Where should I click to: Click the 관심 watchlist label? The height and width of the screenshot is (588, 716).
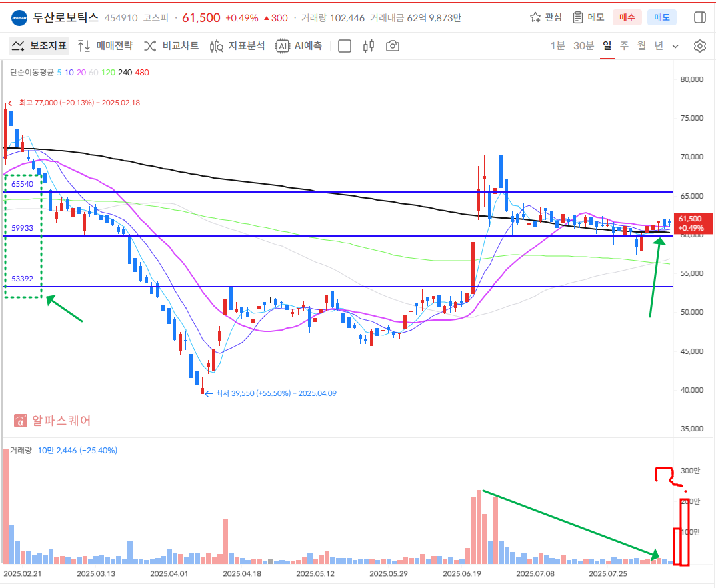pyautogui.click(x=553, y=17)
